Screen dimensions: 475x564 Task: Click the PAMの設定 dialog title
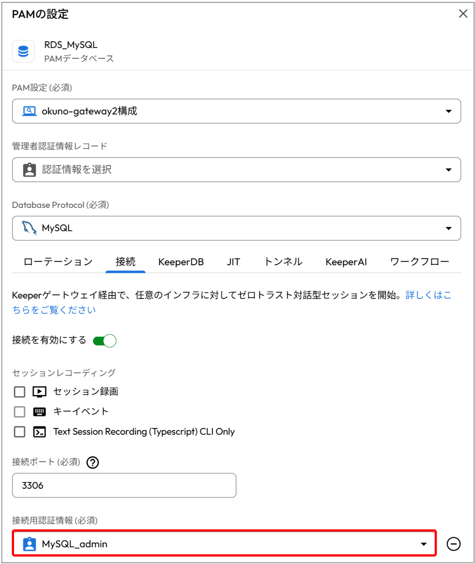[40, 14]
